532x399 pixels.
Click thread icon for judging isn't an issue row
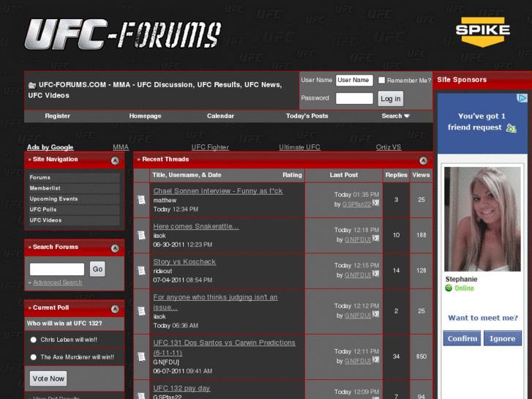click(x=141, y=311)
